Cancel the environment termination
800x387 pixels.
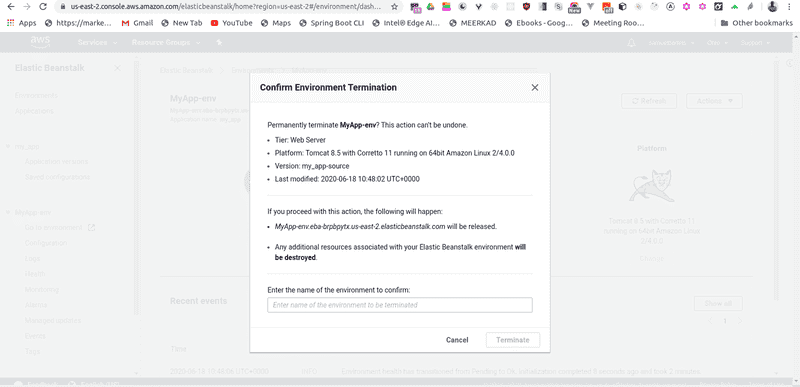coord(457,340)
